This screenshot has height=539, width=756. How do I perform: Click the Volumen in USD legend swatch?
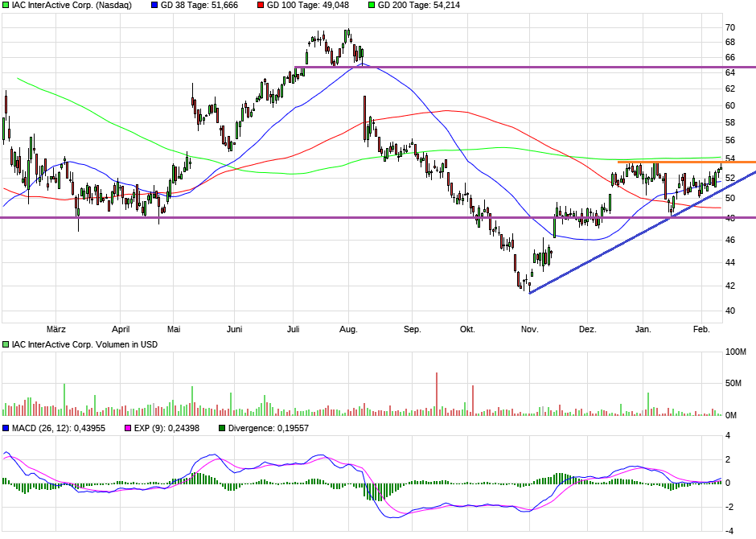6,344
